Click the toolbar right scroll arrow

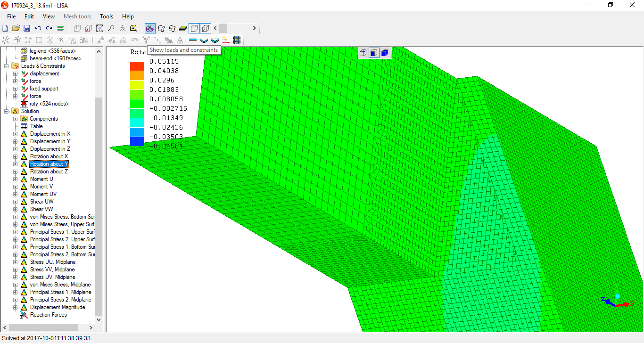tap(255, 28)
